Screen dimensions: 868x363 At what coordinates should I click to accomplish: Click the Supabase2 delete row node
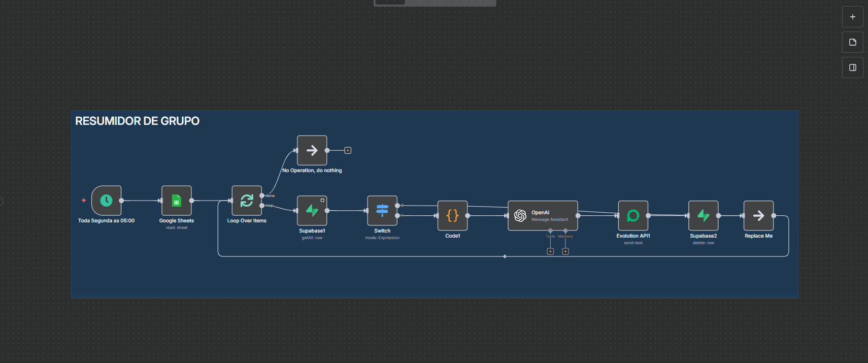(703, 216)
